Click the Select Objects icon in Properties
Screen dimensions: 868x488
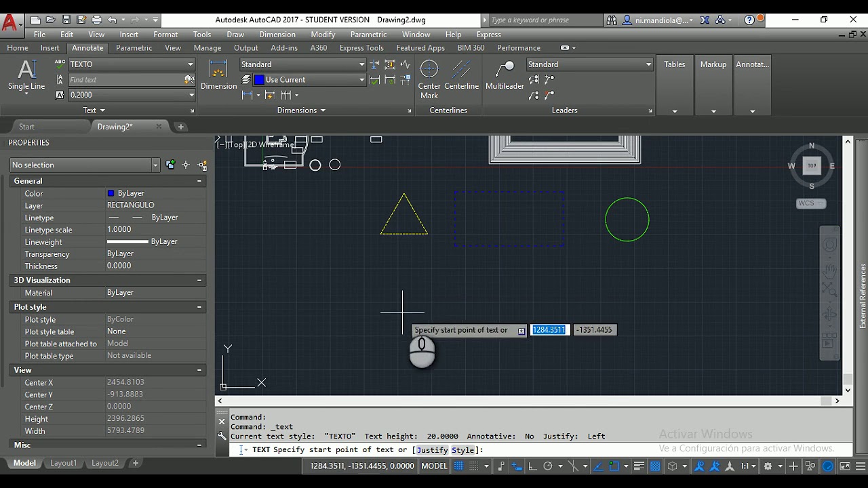(186, 165)
